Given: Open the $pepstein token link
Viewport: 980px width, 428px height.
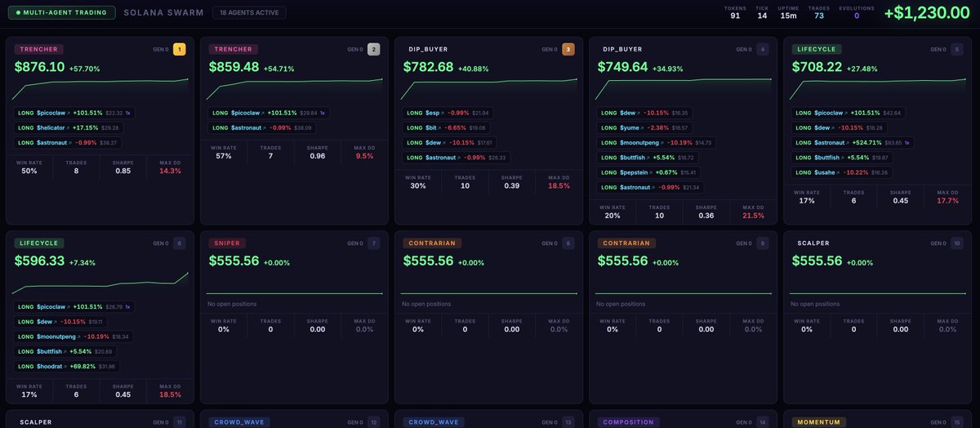Looking at the screenshot, I should 634,172.
